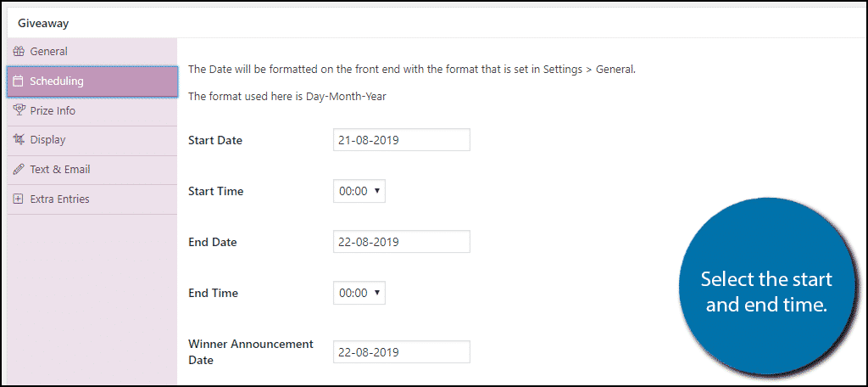
Task: Click the gift icon beside General
Action: click(x=19, y=52)
